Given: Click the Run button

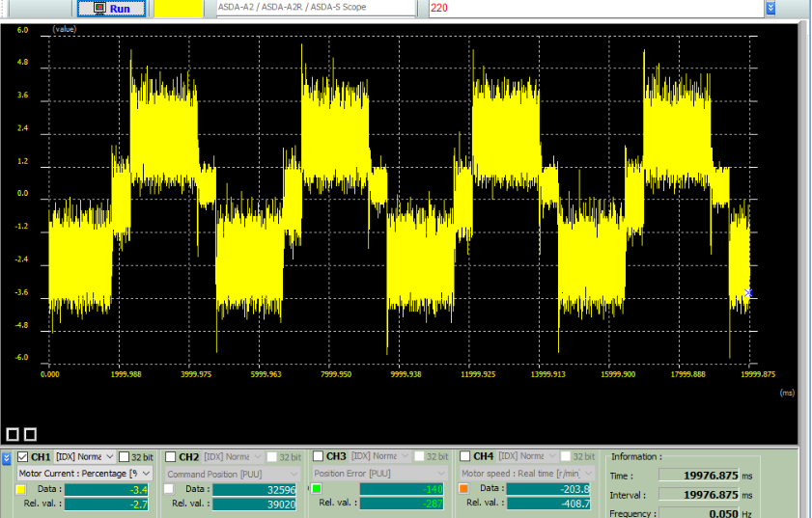Looking at the screenshot, I should coord(112,9).
